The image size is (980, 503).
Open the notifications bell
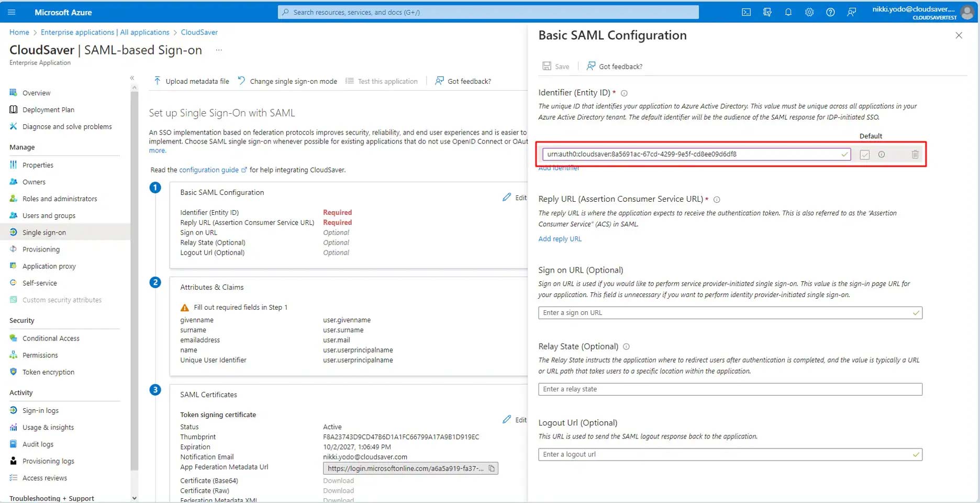788,12
